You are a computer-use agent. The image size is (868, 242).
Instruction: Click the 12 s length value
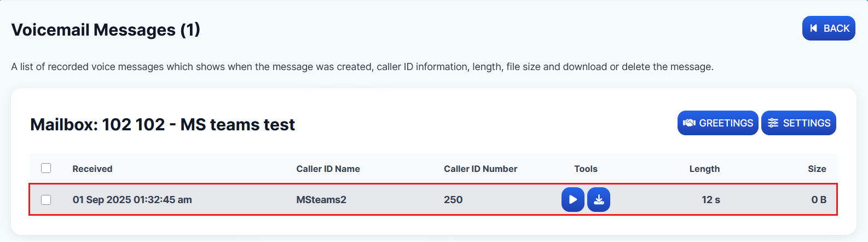click(x=710, y=200)
